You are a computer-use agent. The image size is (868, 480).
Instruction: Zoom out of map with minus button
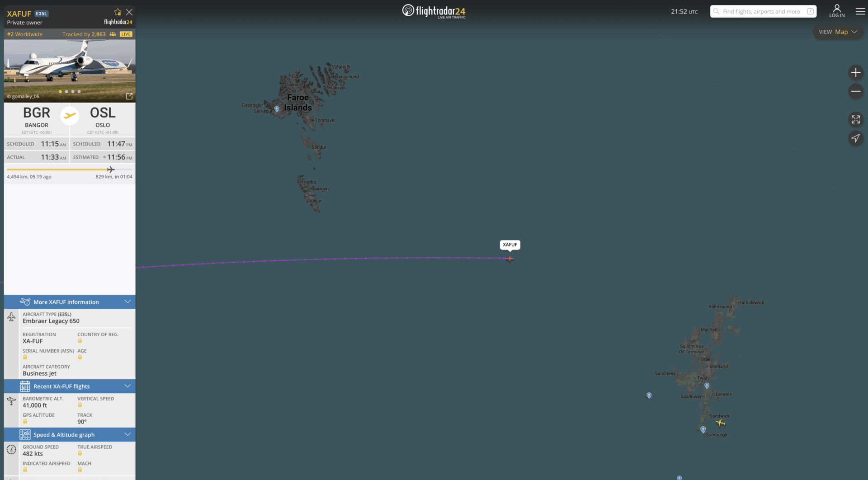pos(855,91)
